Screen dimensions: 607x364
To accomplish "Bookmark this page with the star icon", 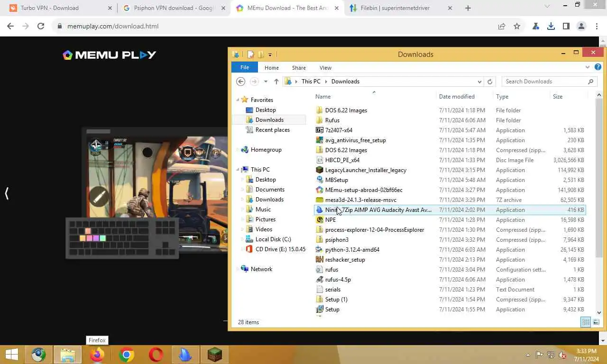I will click(x=517, y=26).
